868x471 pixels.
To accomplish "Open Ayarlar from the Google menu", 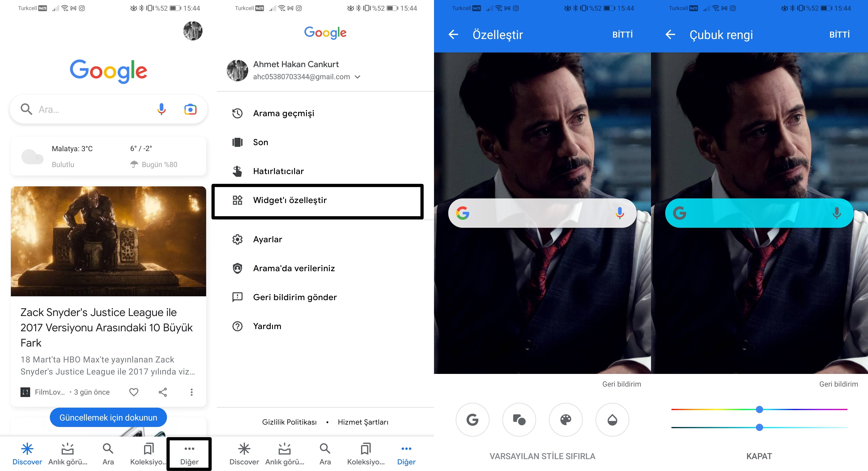I will click(x=268, y=239).
